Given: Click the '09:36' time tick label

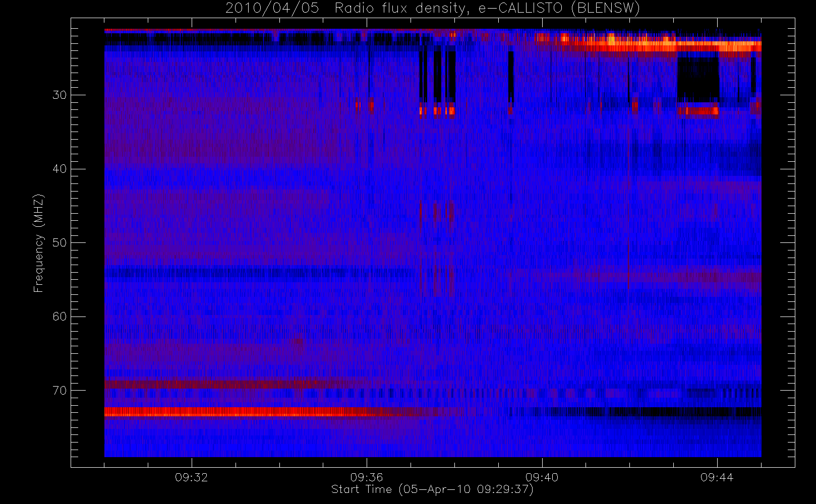Looking at the screenshot, I should (x=367, y=477).
